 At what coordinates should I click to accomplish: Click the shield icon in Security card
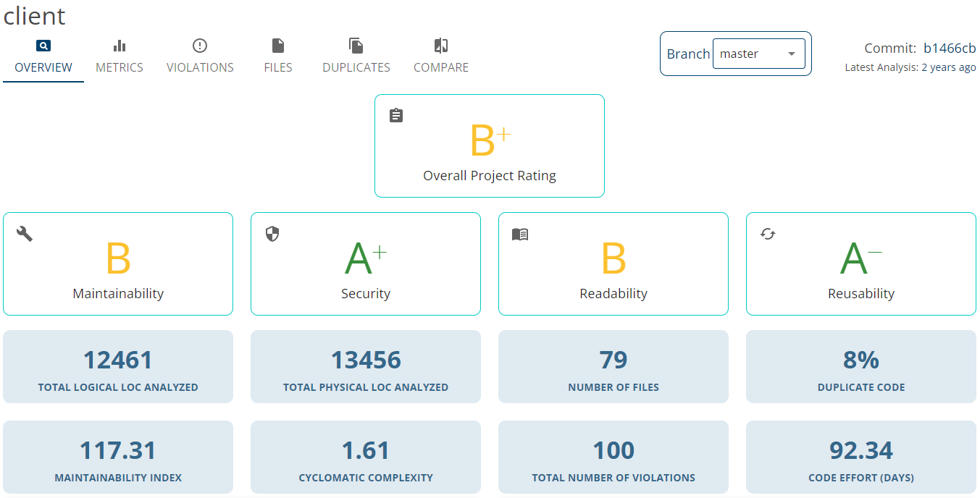click(272, 233)
